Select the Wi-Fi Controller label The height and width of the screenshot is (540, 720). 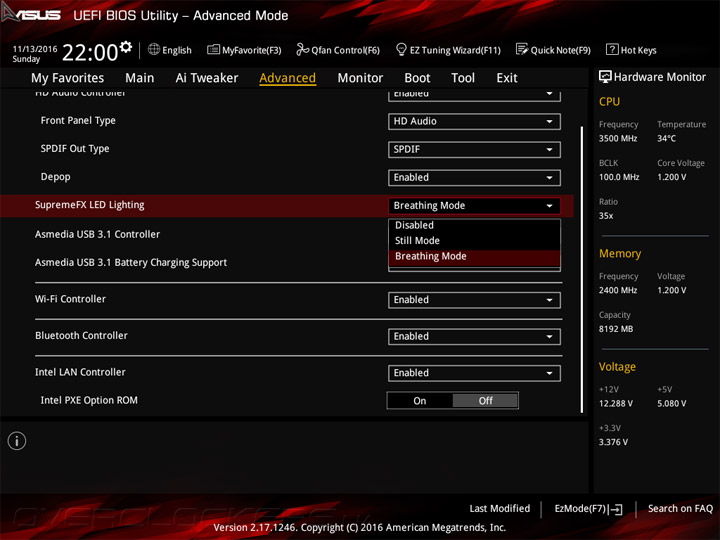(70, 299)
